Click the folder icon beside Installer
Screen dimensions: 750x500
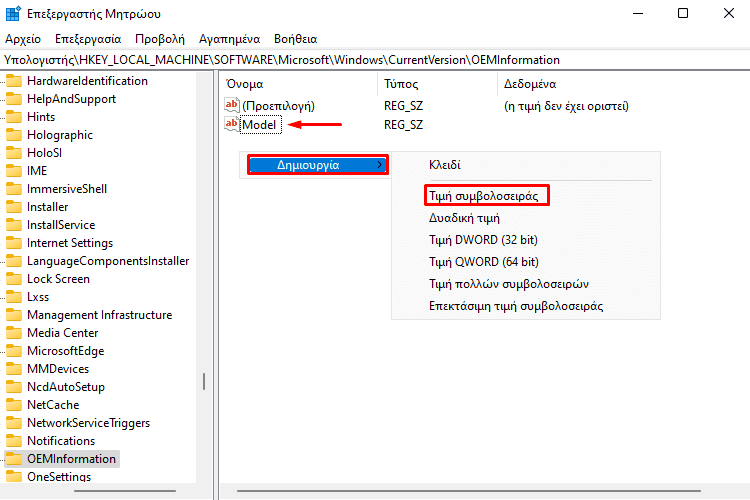coord(14,207)
